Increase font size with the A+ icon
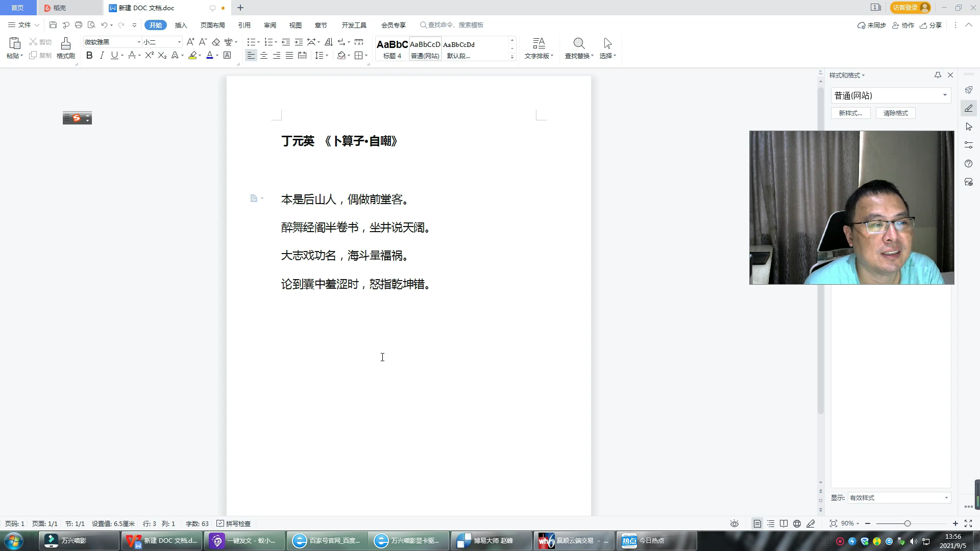This screenshot has width=980, height=551. [190, 42]
